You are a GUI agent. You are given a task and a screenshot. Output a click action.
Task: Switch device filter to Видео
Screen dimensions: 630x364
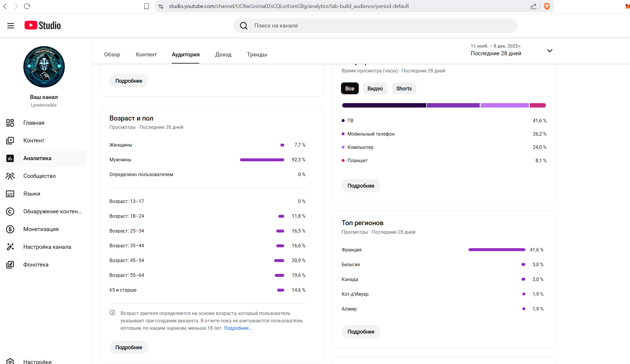(375, 89)
